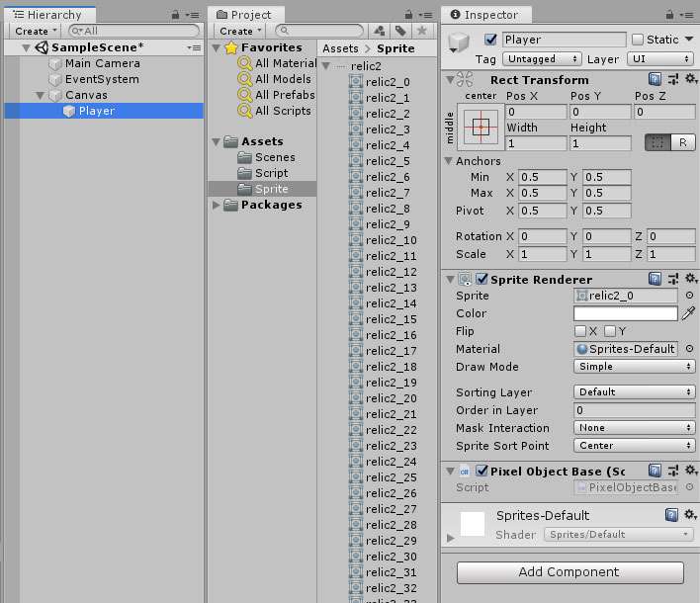Viewport: 700px width, 603px height.
Task: Open Sprite Renderer gear settings menu
Action: point(691,279)
